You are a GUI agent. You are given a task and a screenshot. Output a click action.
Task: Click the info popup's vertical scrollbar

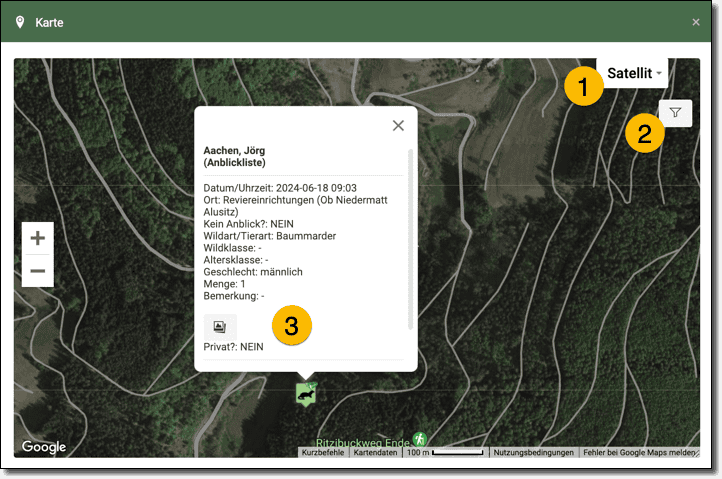410,240
